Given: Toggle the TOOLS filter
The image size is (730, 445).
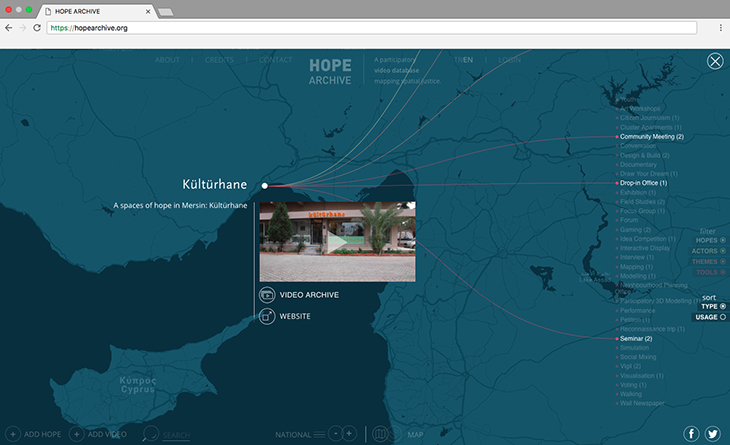Looking at the screenshot, I should coord(711,272).
